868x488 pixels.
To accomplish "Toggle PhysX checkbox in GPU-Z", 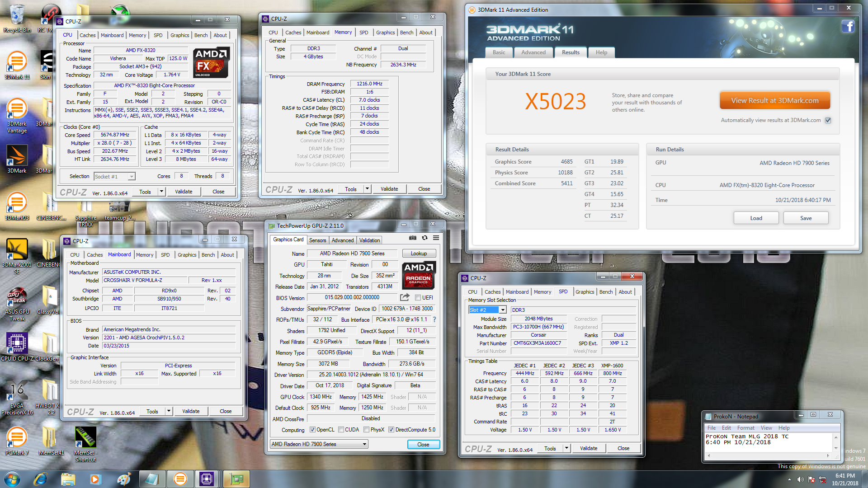I will point(366,430).
